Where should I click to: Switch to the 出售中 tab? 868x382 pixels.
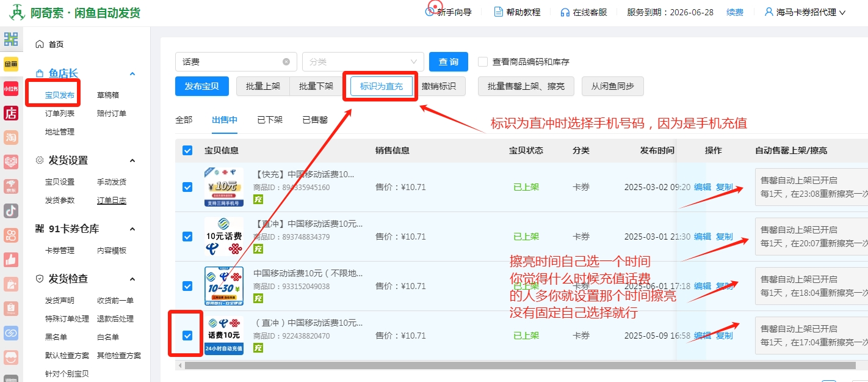tap(225, 120)
